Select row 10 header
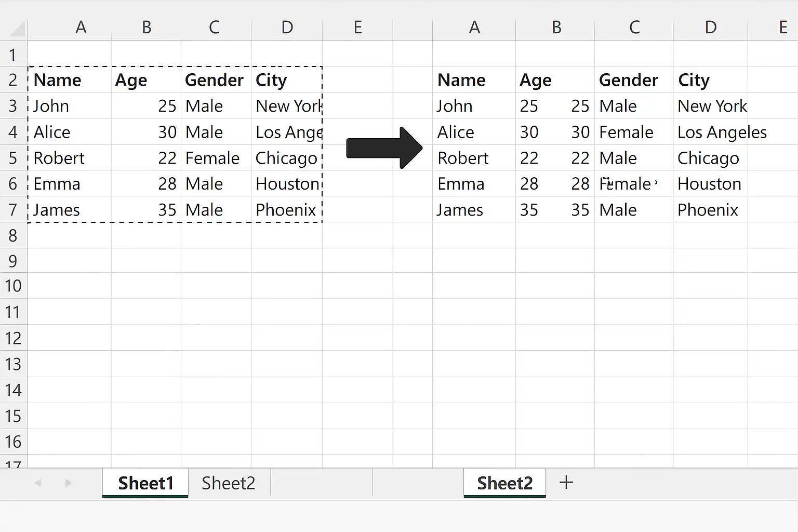 click(x=14, y=286)
